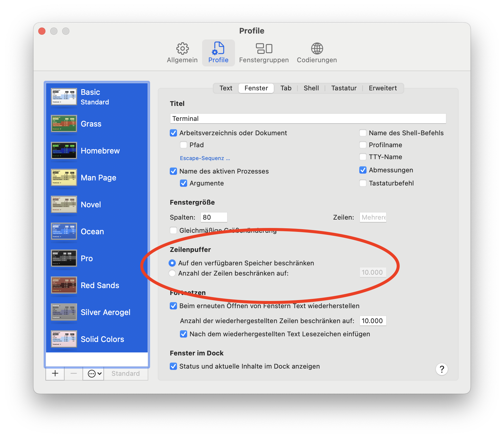This screenshot has height=438, width=504.
Task: Click the Red Sands profile thumbnail
Action: tap(64, 285)
